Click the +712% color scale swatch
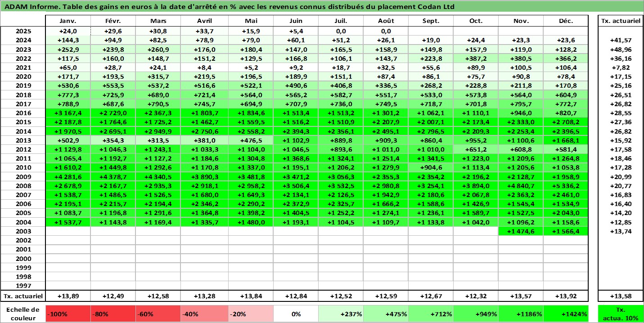644x323 pixels. (431, 314)
